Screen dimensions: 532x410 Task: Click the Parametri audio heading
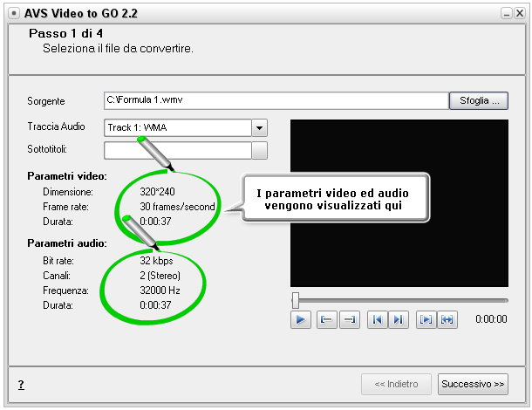(x=67, y=243)
